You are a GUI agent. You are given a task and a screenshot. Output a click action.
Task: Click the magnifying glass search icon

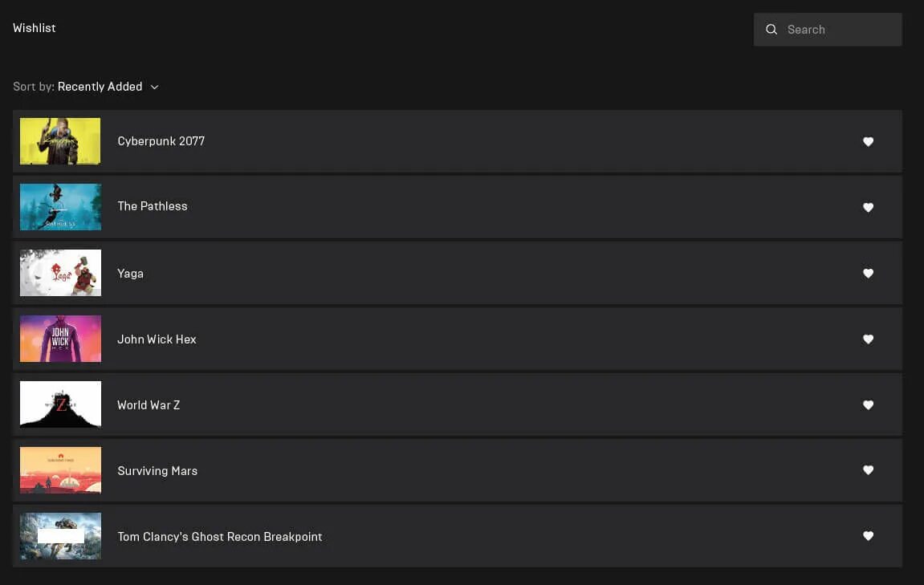771,30
